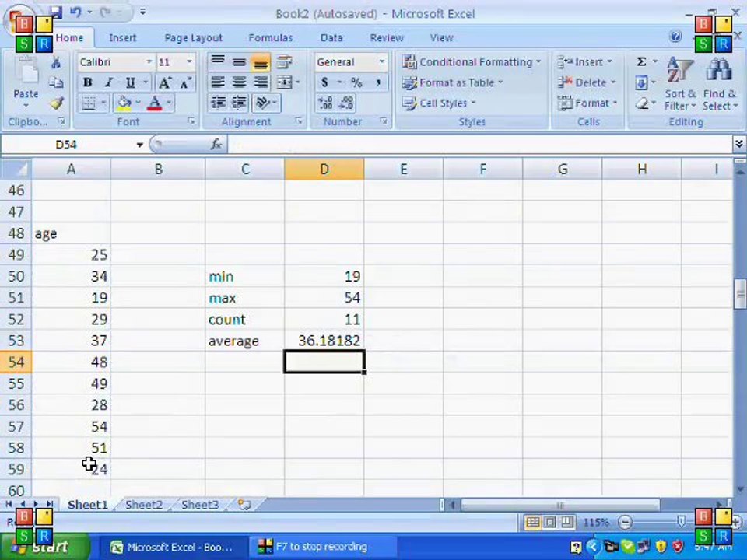Click the Paste button
This screenshot has width=747, height=560.
click(26, 81)
